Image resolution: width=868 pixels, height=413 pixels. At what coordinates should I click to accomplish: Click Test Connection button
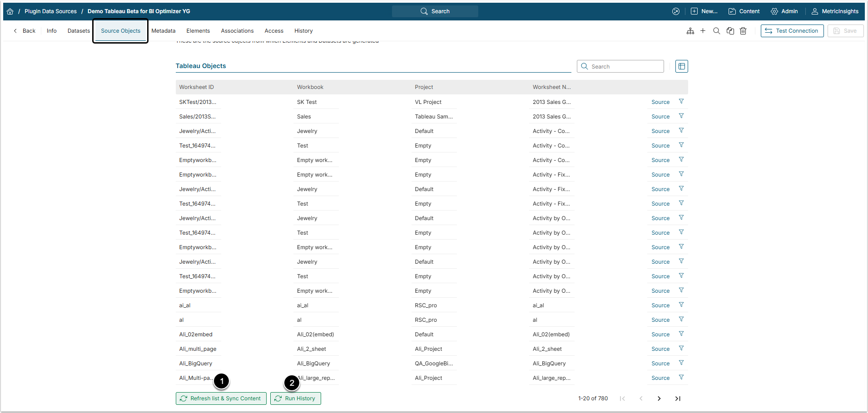tap(792, 31)
